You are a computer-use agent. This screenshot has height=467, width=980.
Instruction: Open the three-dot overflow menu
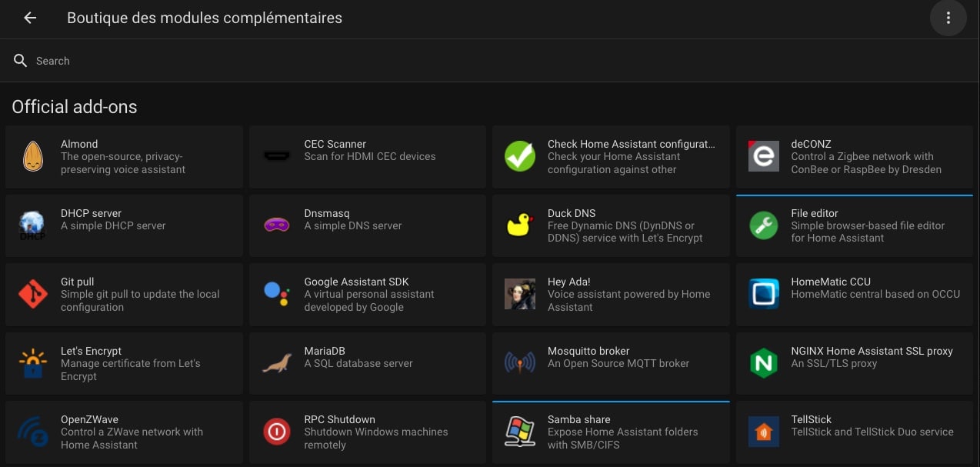[x=948, y=18]
